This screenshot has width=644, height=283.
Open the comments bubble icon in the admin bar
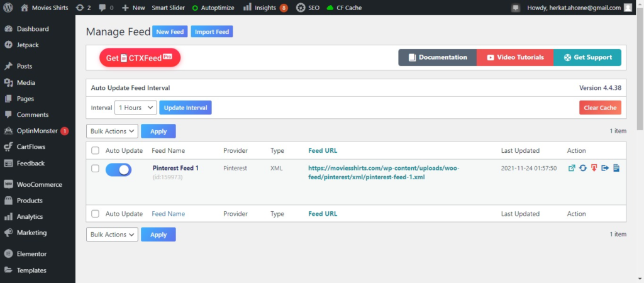tap(103, 8)
